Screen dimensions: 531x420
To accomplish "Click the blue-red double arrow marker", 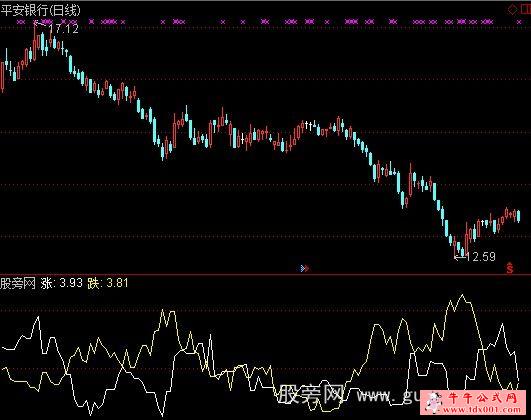I will pyautogui.click(x=305, y=269).
